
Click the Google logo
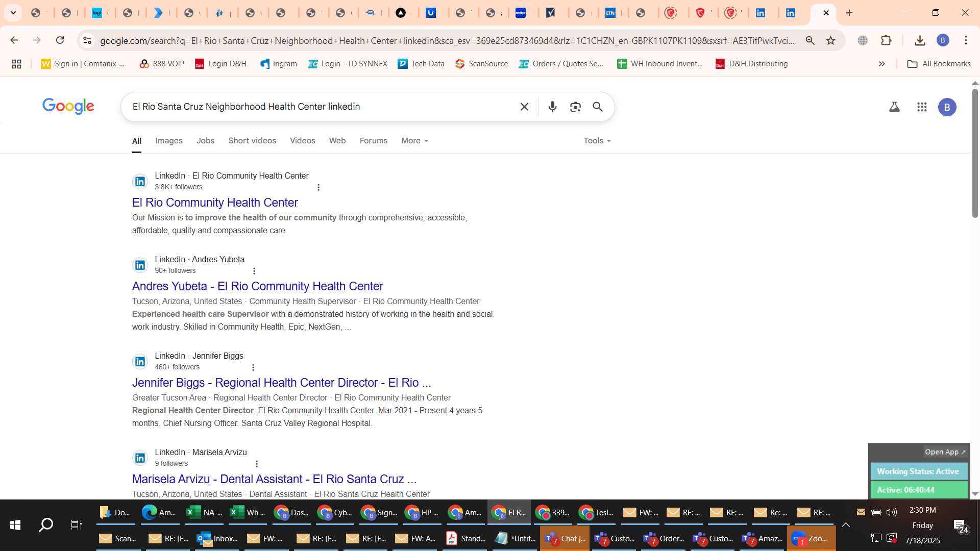[68, 106]
